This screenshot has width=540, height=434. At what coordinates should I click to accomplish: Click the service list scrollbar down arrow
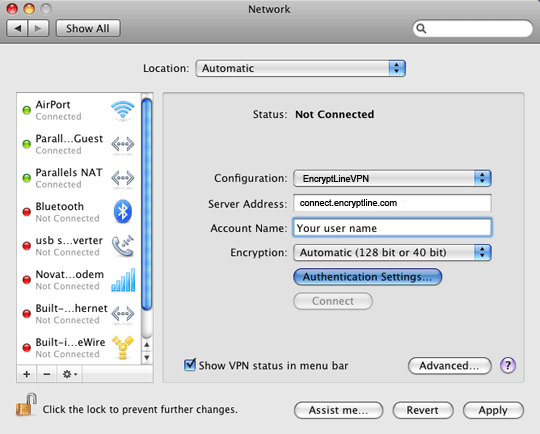(x=147, y=358)
